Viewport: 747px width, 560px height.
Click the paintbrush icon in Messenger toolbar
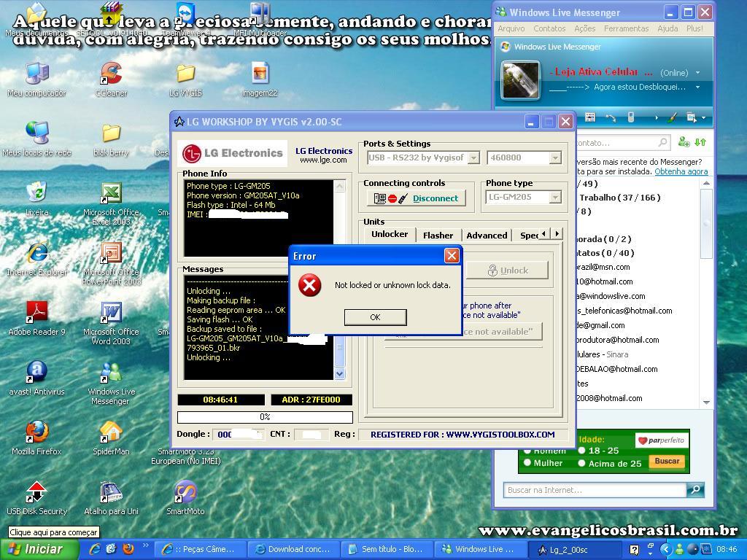tap(672, 117)
